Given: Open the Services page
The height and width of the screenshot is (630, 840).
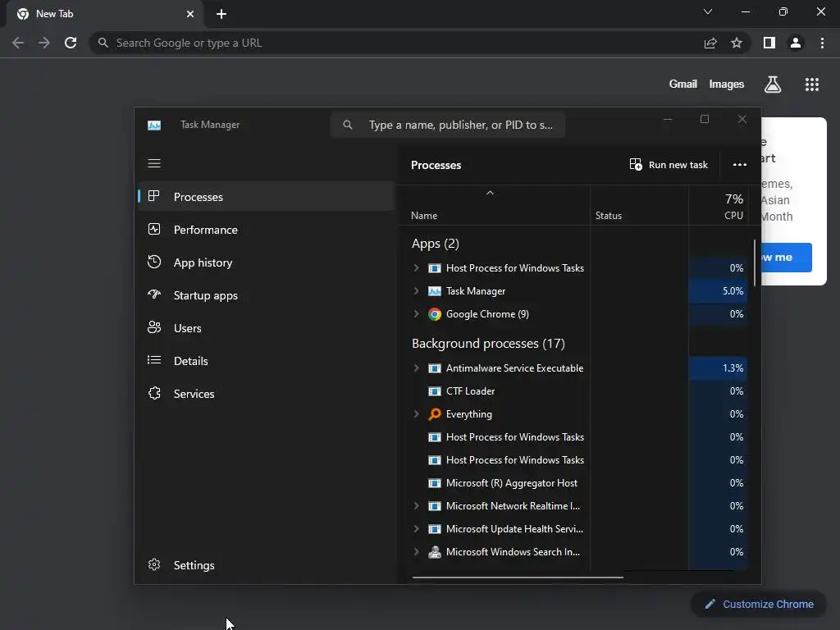Looking at the screenshot, I should pos(267,394).
